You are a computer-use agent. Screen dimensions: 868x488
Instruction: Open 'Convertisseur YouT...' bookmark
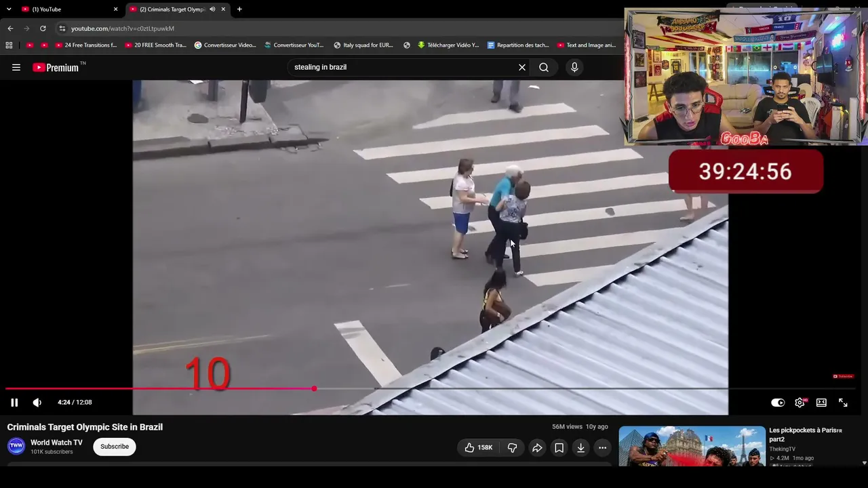click(x=294, y=45)
